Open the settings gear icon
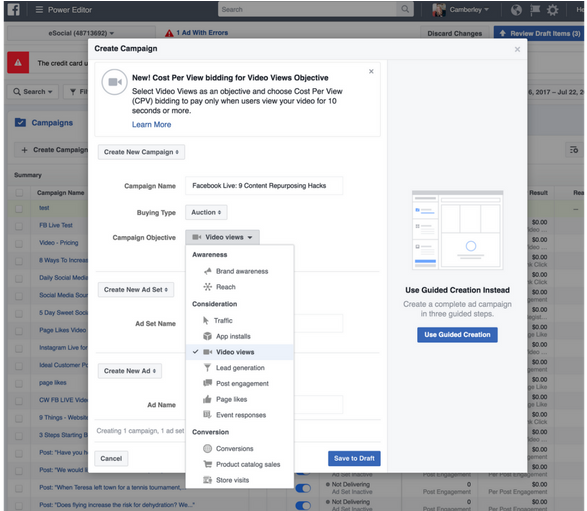Viewport: 587px width, 511px height. pos(552,10)
